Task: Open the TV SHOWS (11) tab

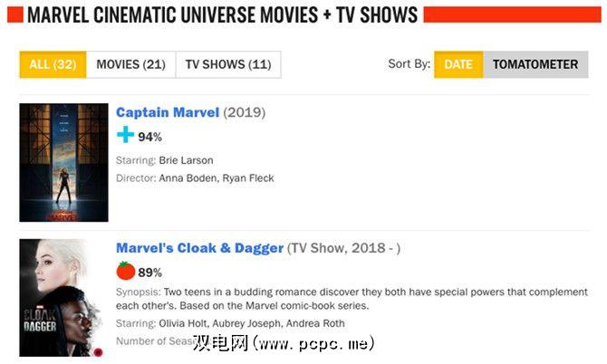Action: click(227, 64)
